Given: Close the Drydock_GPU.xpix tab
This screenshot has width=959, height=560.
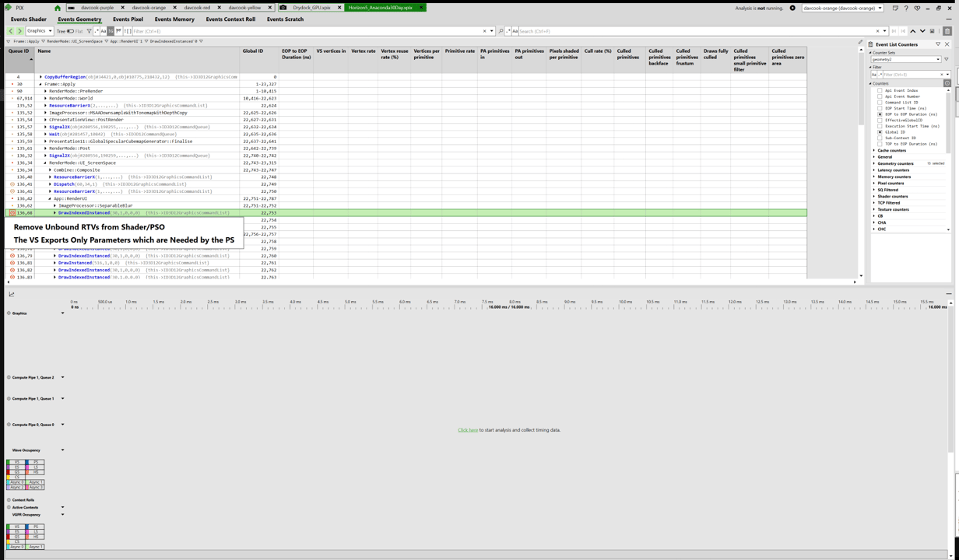Looking at the screenshot, I should pos(339,8).
